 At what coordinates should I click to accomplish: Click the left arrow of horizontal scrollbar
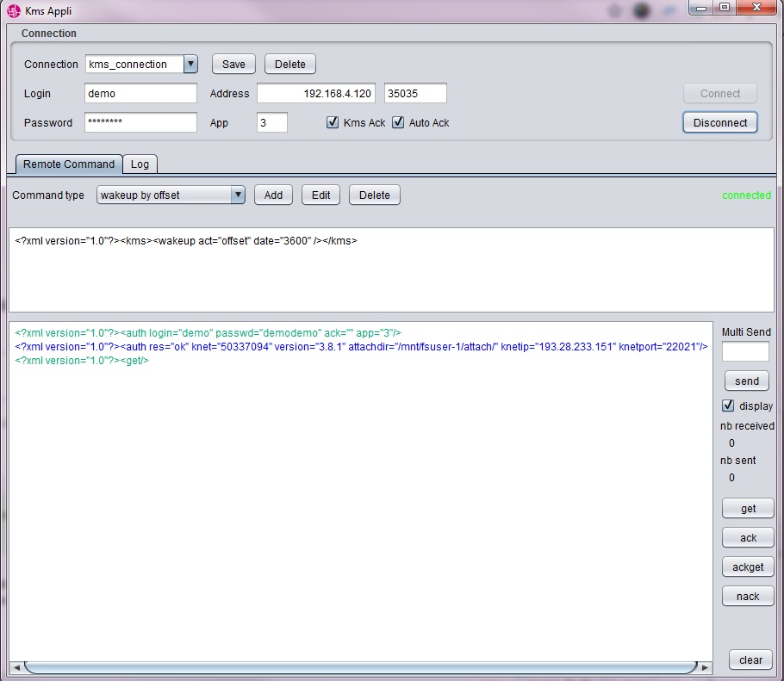tap(16, 667)
